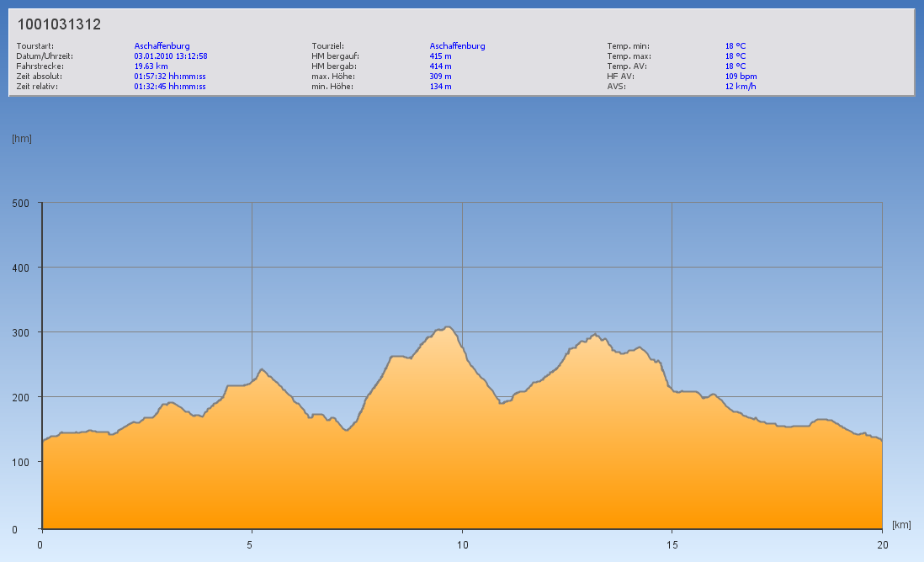
Task: Click the Temp. min value 18 °C
Action: [735, 46]
